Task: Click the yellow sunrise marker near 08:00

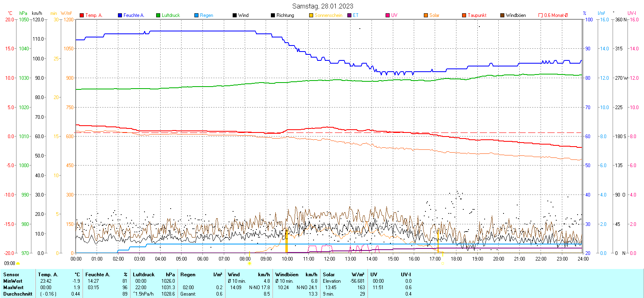Action: (250, 263)
